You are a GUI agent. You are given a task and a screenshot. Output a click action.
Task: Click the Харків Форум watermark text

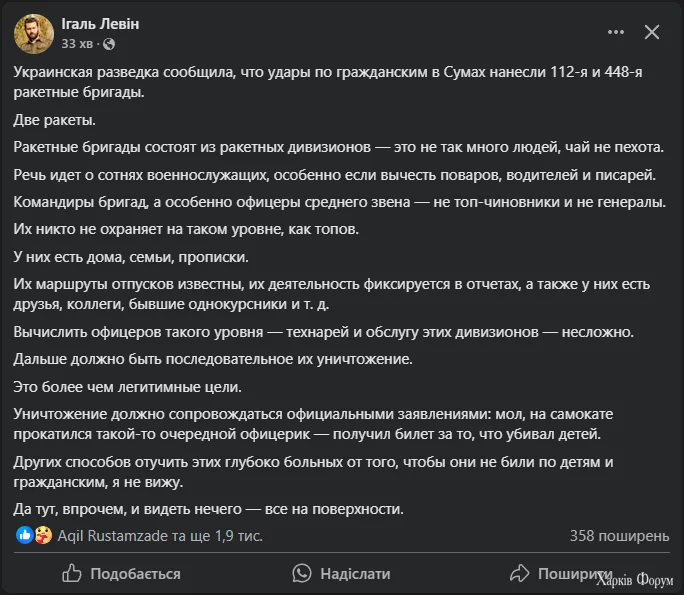click(x=635, y=580)
